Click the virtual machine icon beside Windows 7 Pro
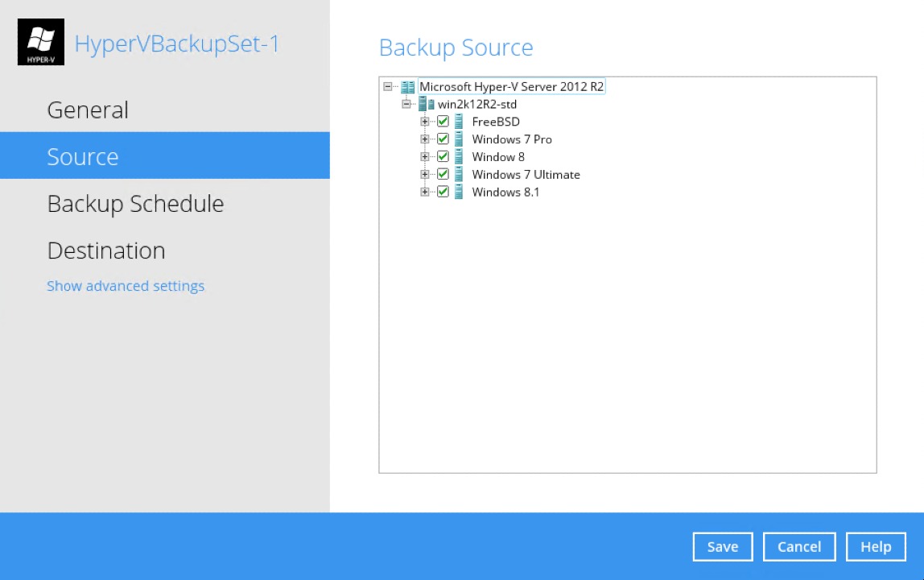The height and width of the screenshot is (580, 924). point(459,139)
